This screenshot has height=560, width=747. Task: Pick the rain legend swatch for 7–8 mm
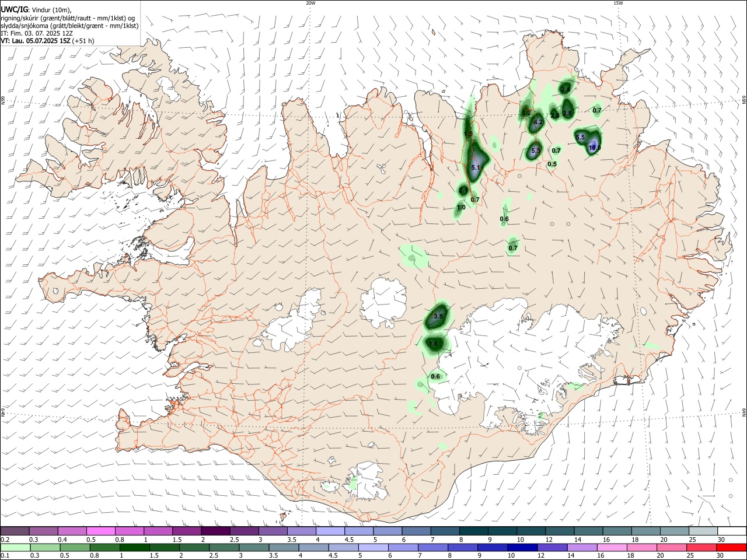tap(433, 548)
